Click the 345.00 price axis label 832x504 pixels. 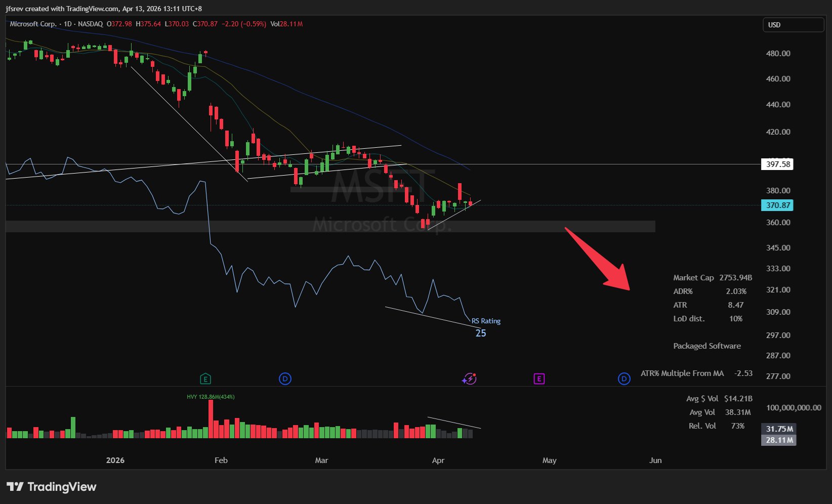click(778, 247)
